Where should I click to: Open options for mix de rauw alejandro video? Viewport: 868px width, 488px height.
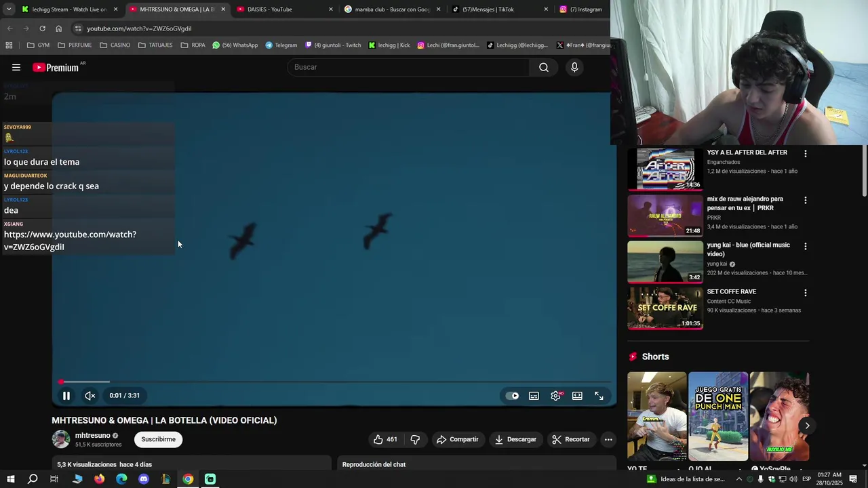pyautogui.click(x=806, y=201)
